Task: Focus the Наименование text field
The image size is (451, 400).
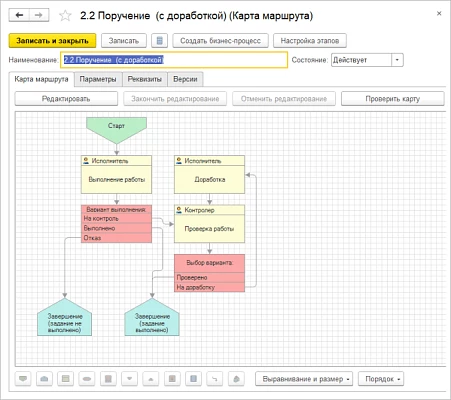Action: click(x=174, y=60)
